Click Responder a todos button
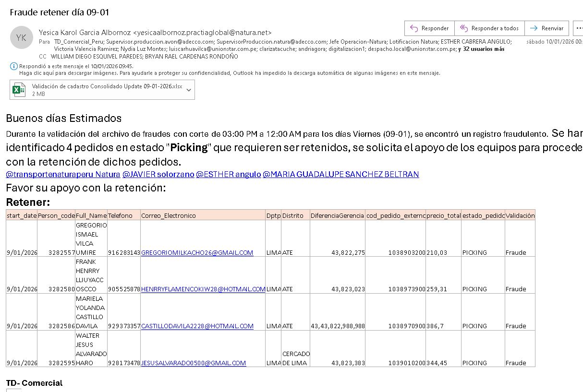The height and width of the screenshot is (392, 583). tap(489, 28)
